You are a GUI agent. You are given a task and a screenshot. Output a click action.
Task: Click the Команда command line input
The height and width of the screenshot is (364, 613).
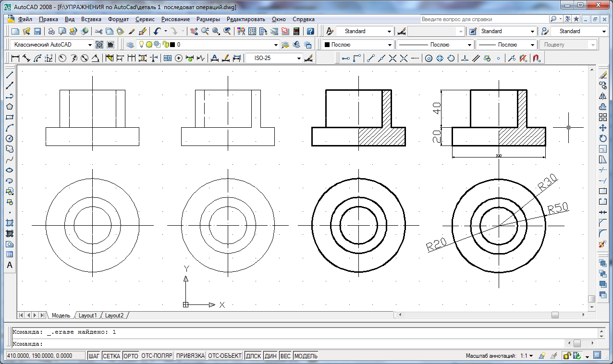[x=288, y=344]
